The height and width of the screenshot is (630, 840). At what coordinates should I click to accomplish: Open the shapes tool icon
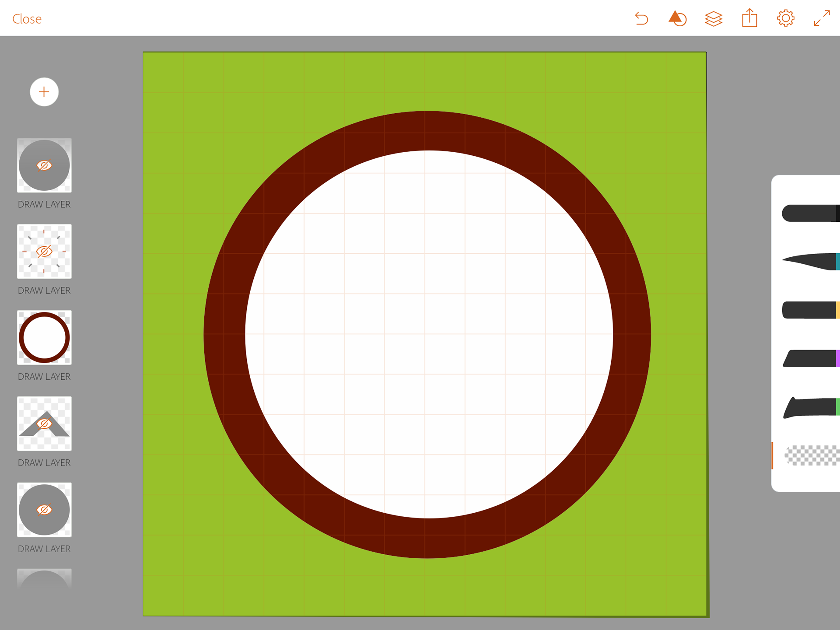[677, 19]
